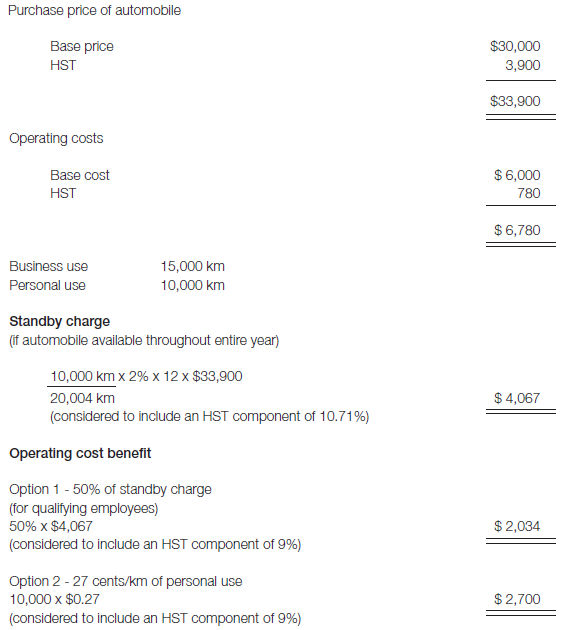Screen dimensions: 572x630
Task: Click the 'Operating cost benefit' heading
Action: 80,453
